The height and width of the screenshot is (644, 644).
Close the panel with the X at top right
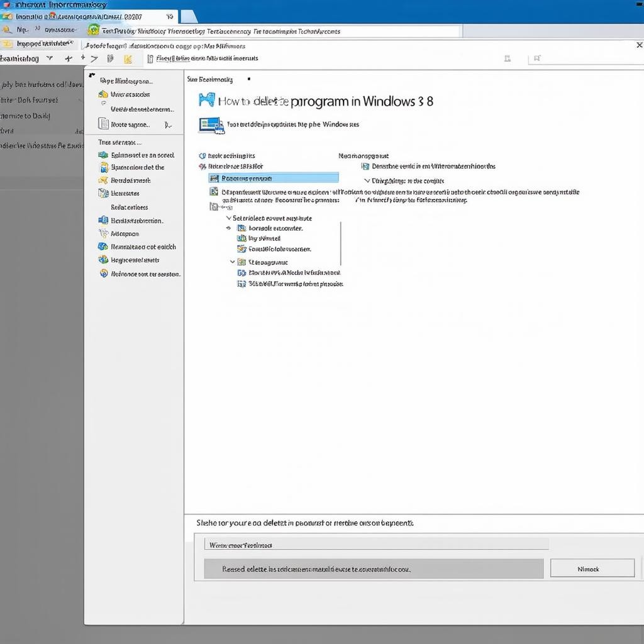(639, 45)
